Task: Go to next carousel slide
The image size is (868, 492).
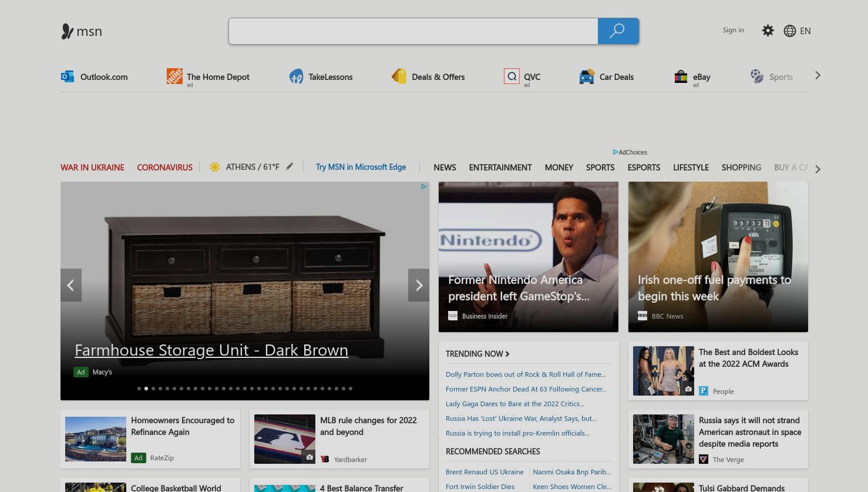Action: coord(419,285)
